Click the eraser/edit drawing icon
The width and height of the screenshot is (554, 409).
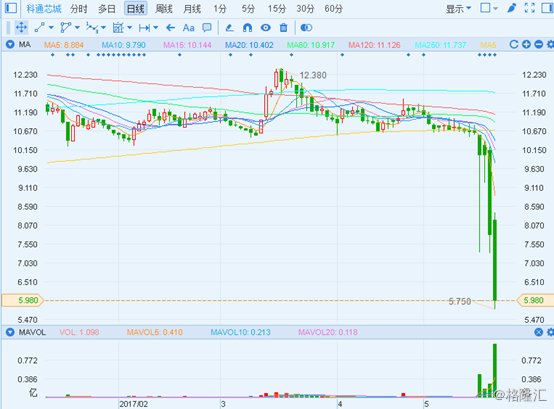229,28
